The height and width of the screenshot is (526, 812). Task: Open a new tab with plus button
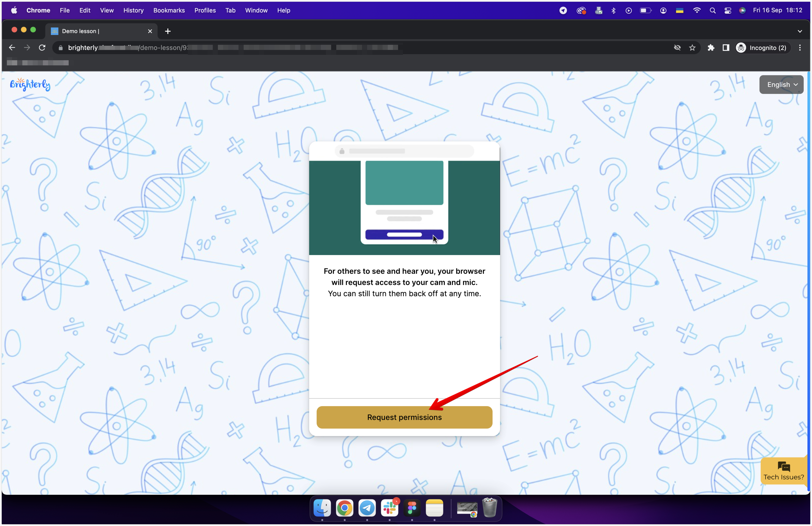[167, 31]
